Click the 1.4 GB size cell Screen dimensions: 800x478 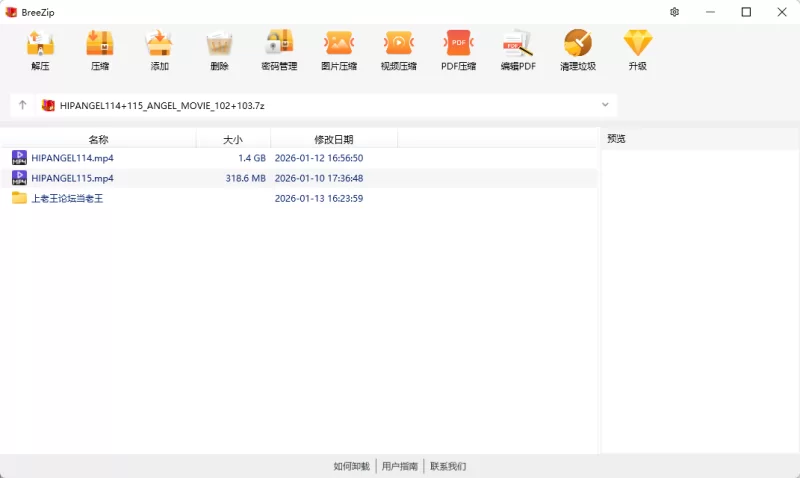[x=252, y=158]
